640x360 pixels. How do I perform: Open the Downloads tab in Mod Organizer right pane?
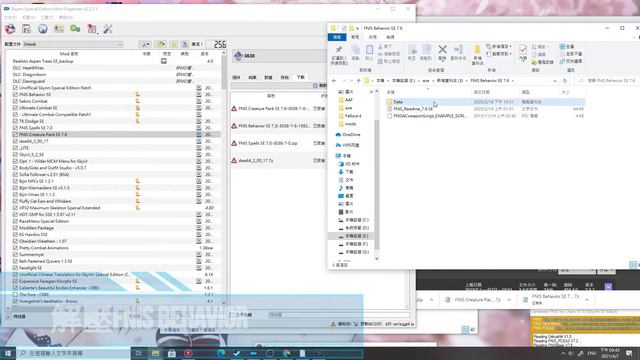coord(301,77)
